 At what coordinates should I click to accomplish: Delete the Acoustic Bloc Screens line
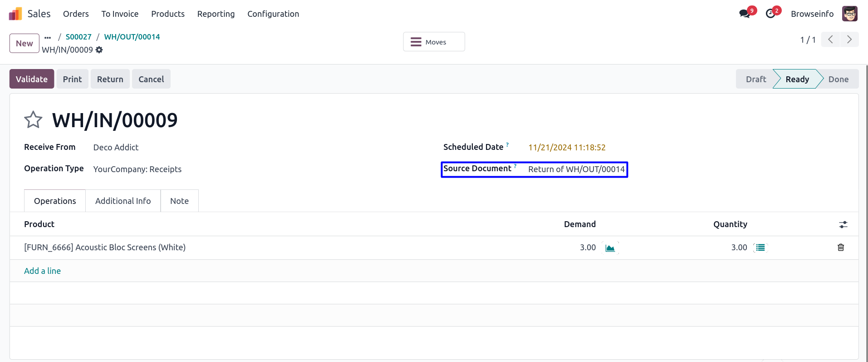[x=841, y=248]
